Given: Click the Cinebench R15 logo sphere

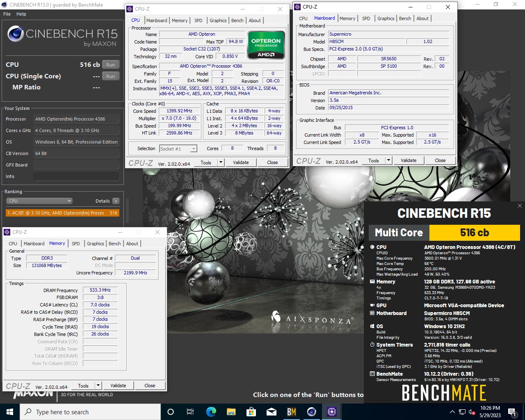Looking at the screenshot, I should pyautogui.click(x=16, y=34).
